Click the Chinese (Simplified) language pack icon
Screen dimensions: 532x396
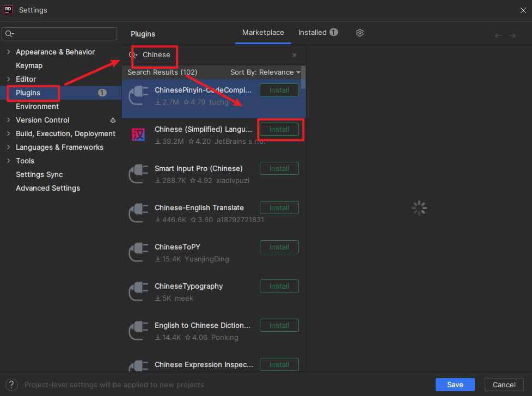138,135
